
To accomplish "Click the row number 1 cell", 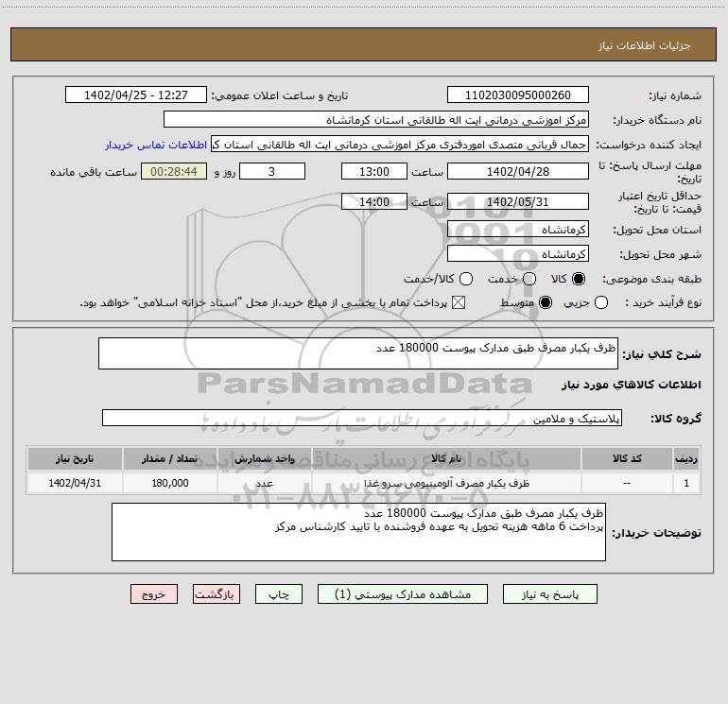I will tap(686, 483).
